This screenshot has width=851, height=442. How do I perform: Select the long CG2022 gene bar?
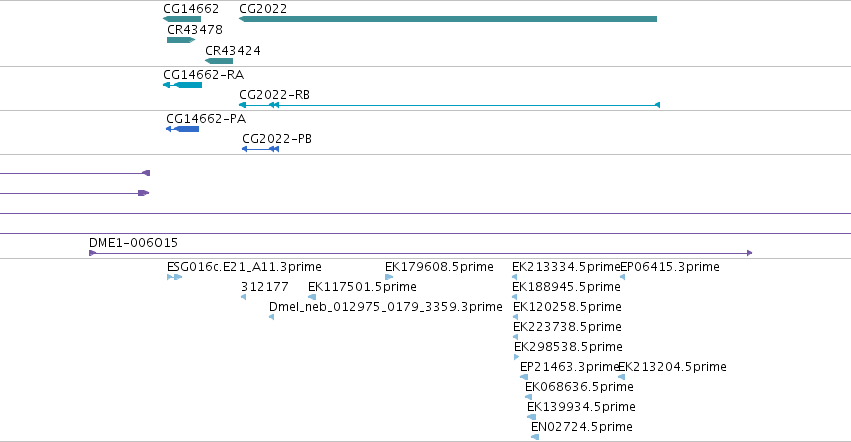point(448,19)
